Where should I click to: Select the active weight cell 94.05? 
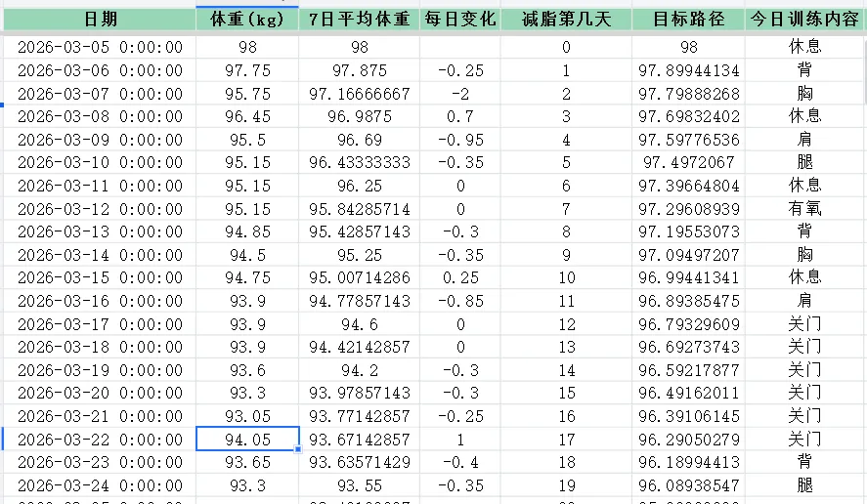247,439
